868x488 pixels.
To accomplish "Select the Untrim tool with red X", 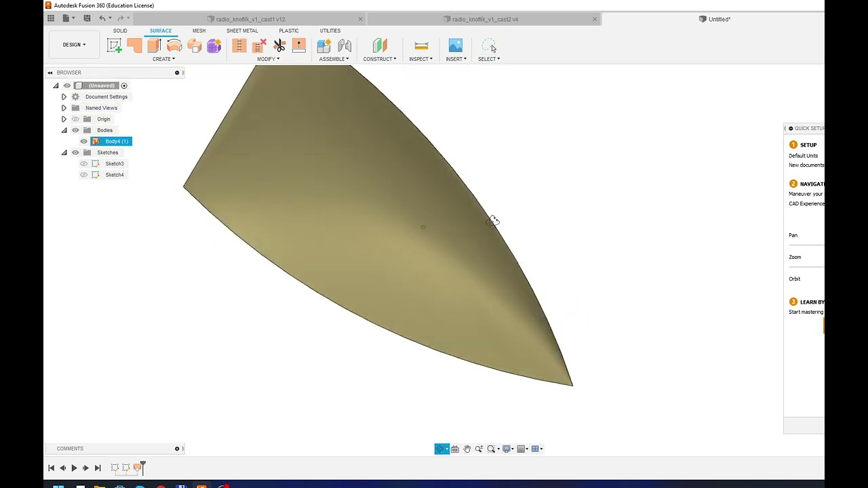I will (259, 45).
